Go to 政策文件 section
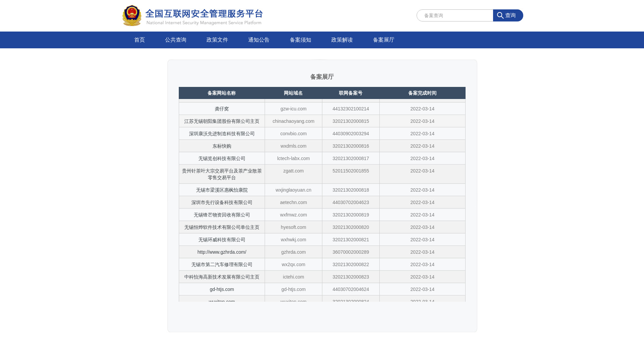This screenshot has height=349, width=644. point(217,40)
